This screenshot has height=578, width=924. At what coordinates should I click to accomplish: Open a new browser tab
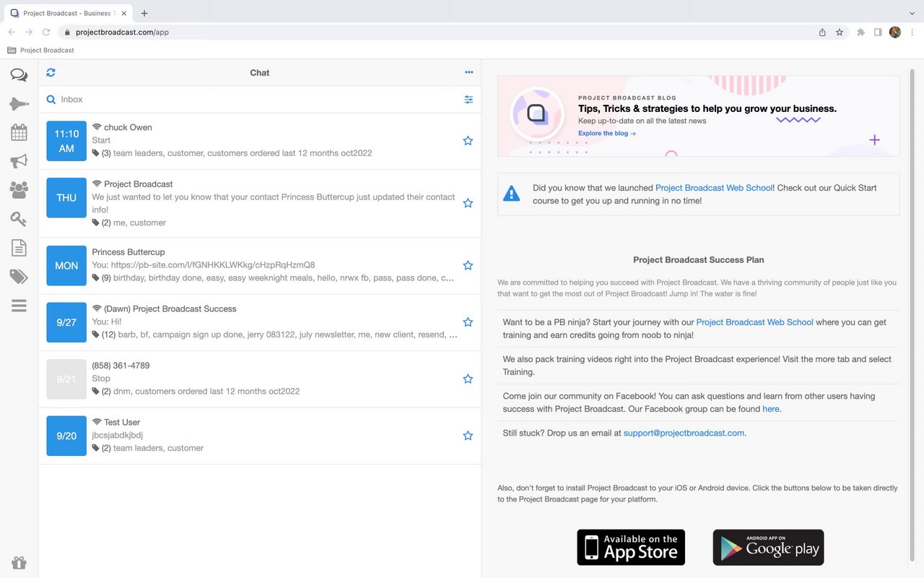(x=144, y=13)
